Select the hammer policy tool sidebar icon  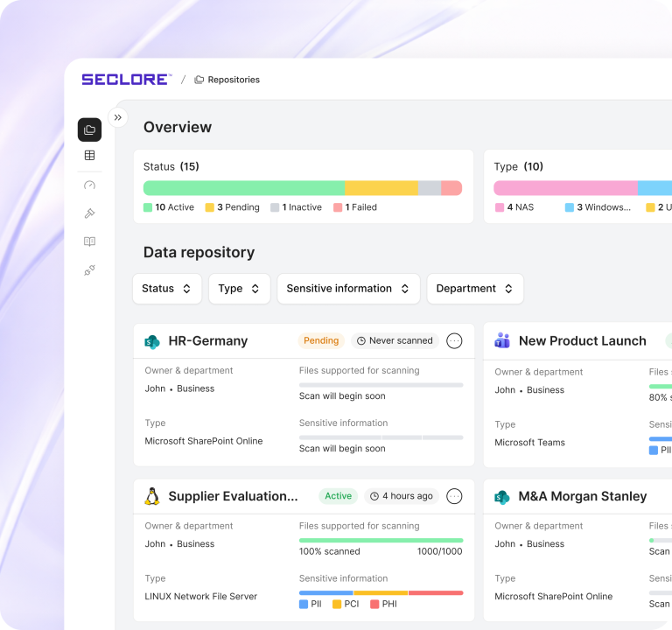(x=89, y=213)
